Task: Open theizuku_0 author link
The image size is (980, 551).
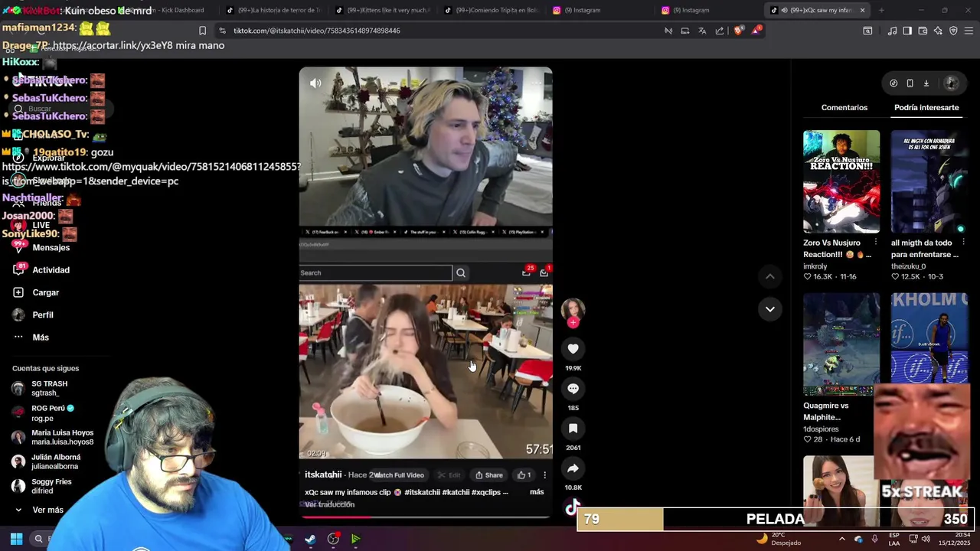Action: tap(908, 266)
